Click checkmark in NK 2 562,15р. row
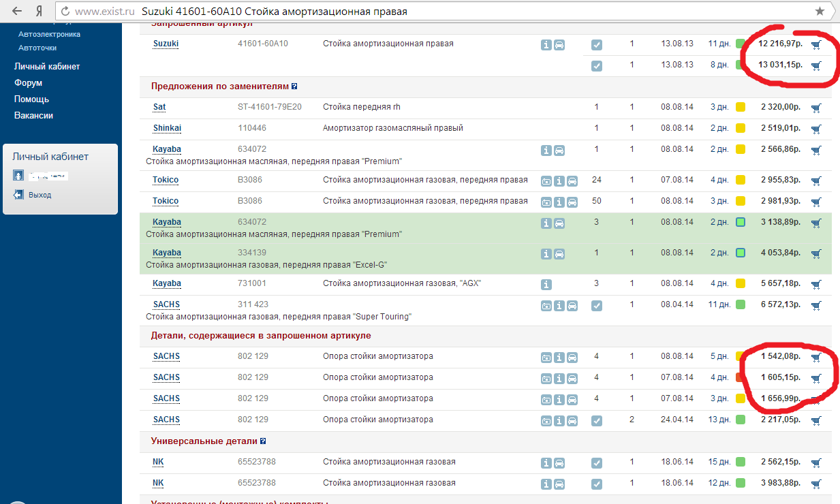Viewport: 840px width, 504px height. pos(597,463)
